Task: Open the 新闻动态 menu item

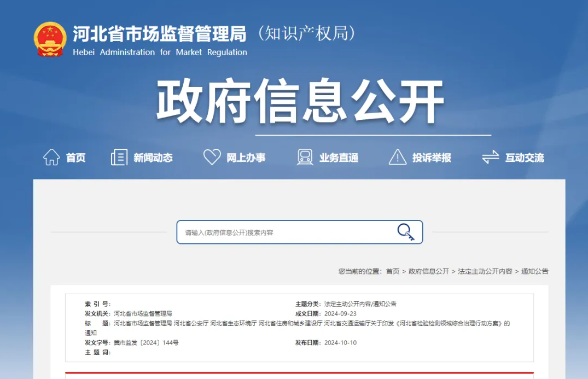Action: [153, 158]
